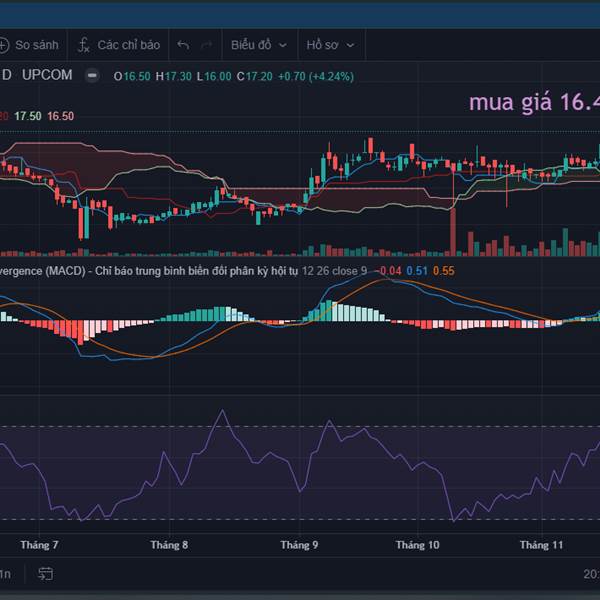This screenshot has height=600, width=600.
Task: Click the low price value L16.00
Action: 214,77
